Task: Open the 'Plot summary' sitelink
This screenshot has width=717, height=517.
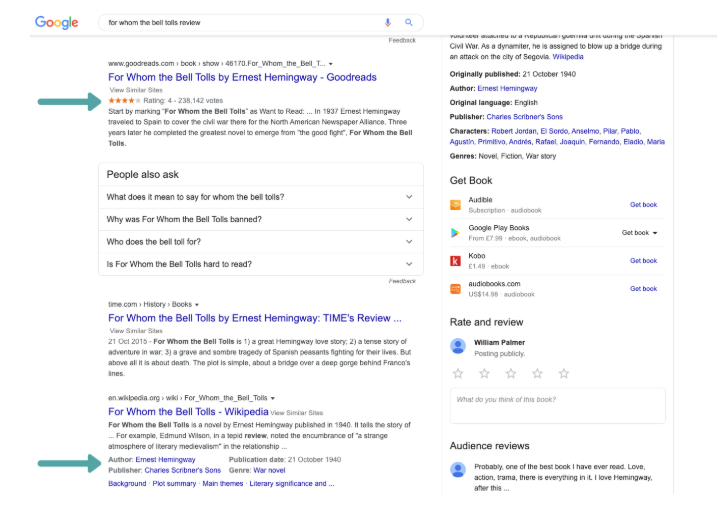Action: (x=174, y=484)
